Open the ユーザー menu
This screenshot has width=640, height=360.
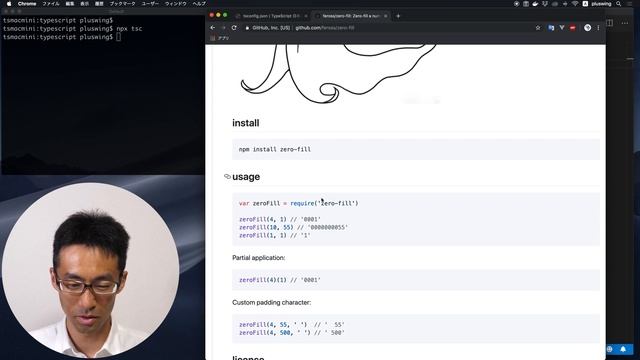pos(150,4)
